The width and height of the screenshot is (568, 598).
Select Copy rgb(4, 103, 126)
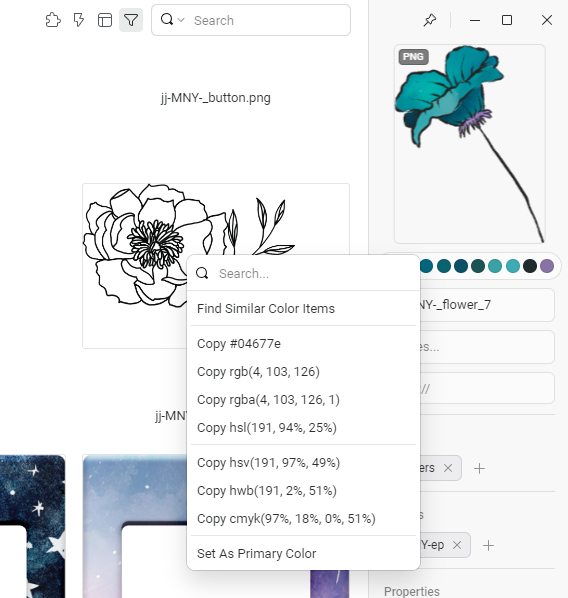point(258,371)
